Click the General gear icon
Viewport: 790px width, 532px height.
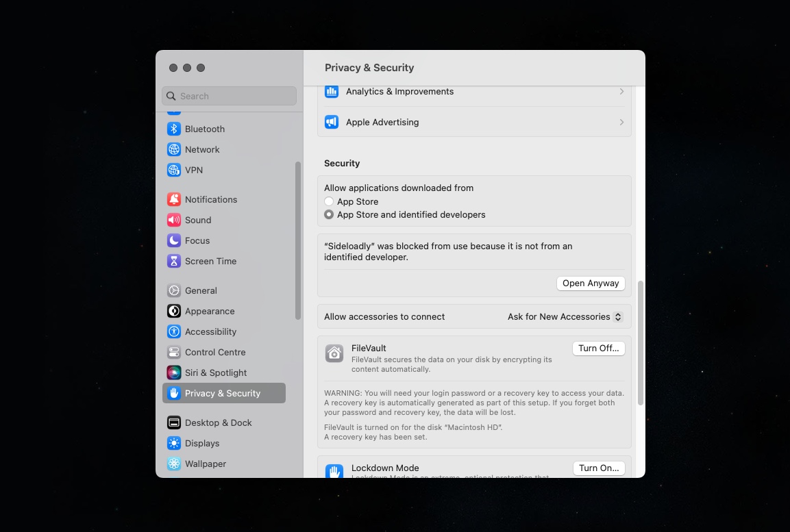(x=174, y=290)
